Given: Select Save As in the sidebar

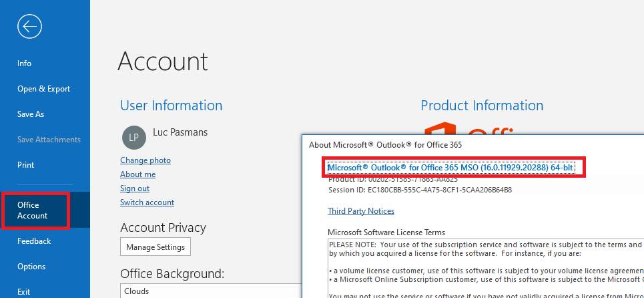Looking at the screenshot, I should pos(31,114).
